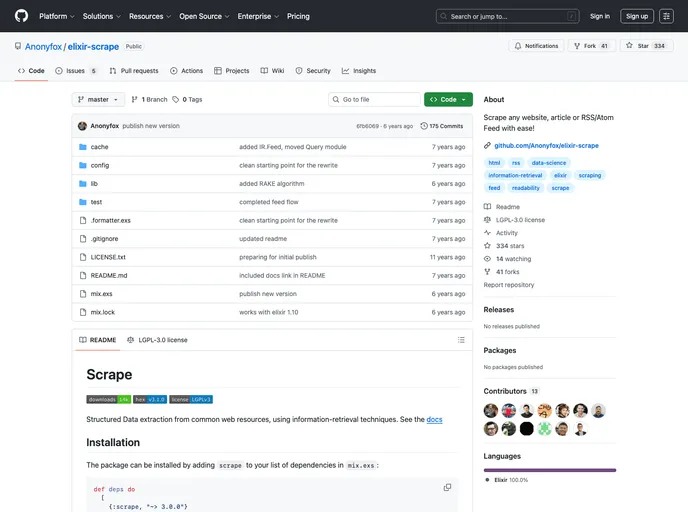View the 175 Commits history
The height and width of the screenshot is (512, 688).
click(x=442, y=126)
